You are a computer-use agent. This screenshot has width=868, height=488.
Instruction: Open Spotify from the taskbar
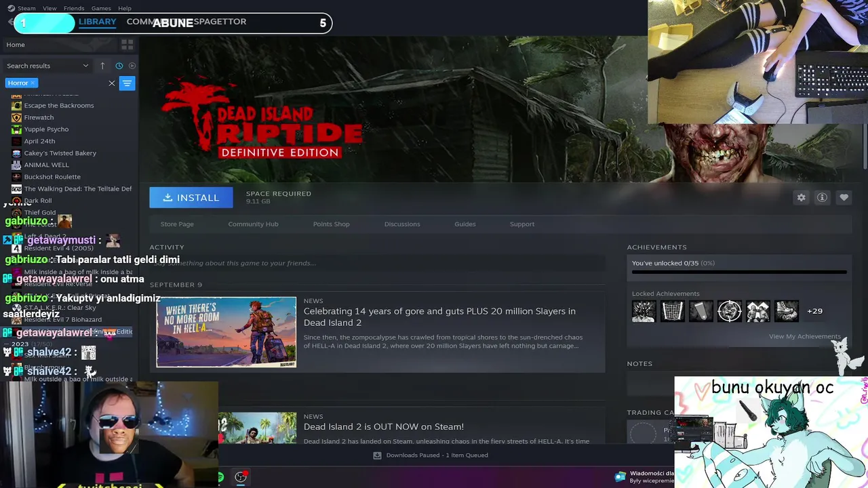[220, 477]
